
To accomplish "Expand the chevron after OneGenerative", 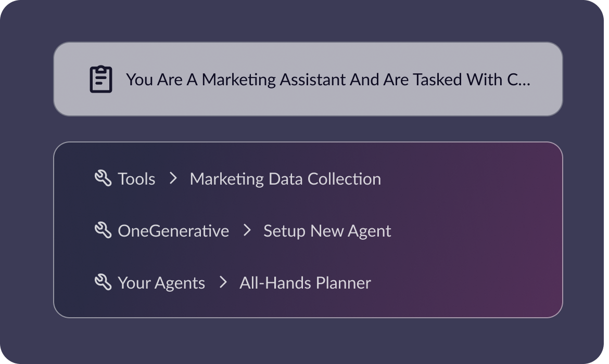I will tap(247, 230).
